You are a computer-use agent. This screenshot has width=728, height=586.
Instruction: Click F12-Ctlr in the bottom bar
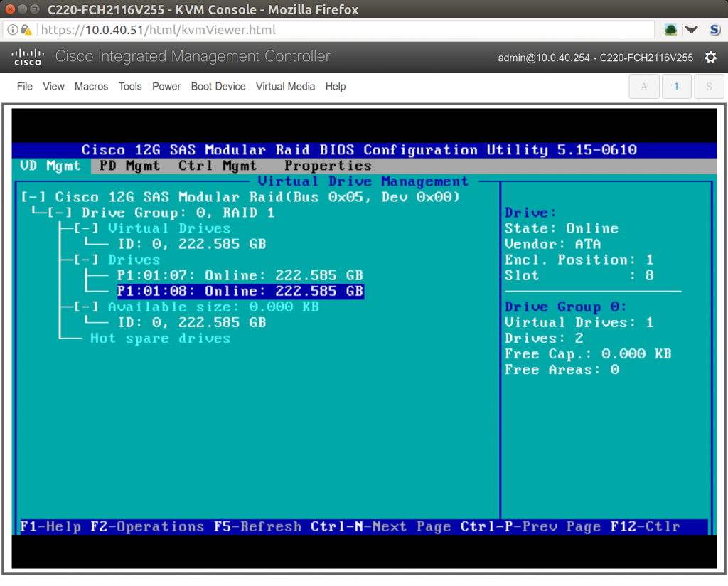[x=645, y=526]
